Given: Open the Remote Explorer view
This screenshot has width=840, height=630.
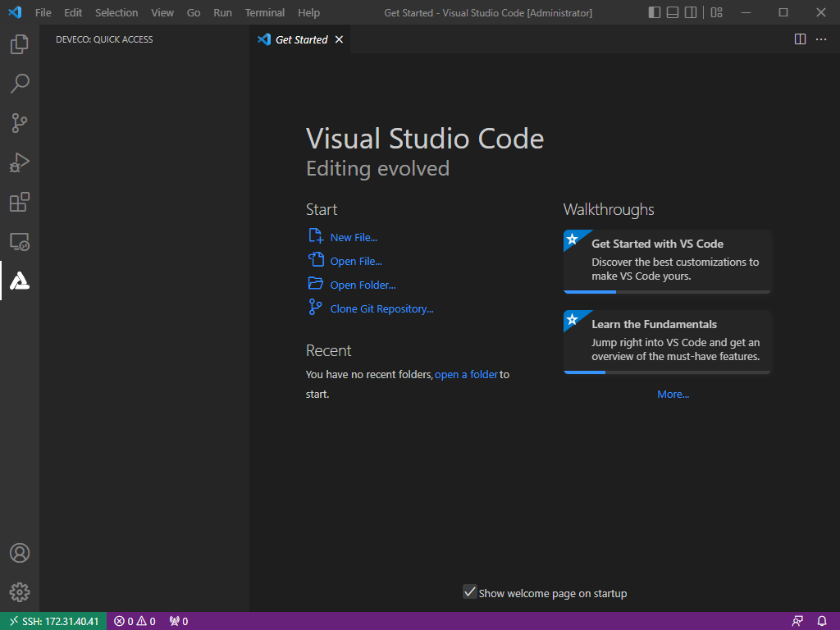Looking at the screenshot, I should (20, 242).
